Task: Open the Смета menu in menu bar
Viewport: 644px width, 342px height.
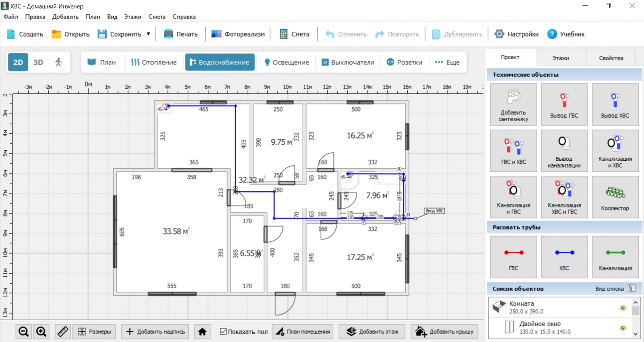Action: pos(157,17)
